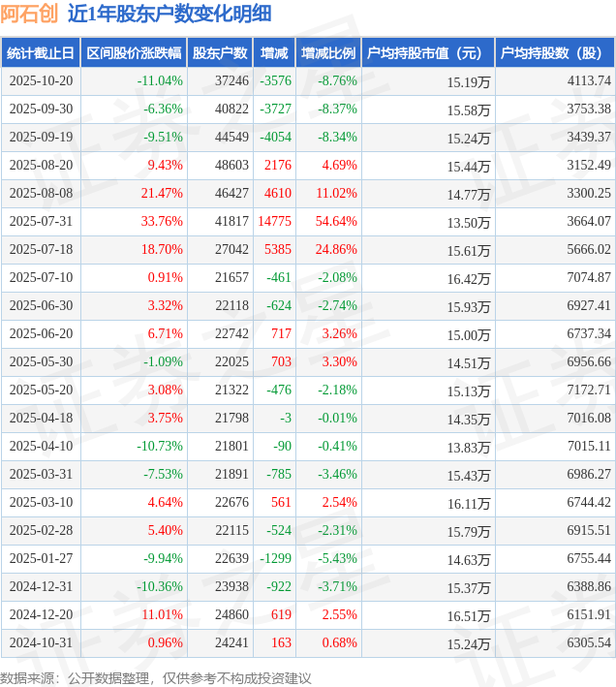Screen dimensions: 616x687
Task: Select the 2025-07-31 date row
Action: pos(41,222)
